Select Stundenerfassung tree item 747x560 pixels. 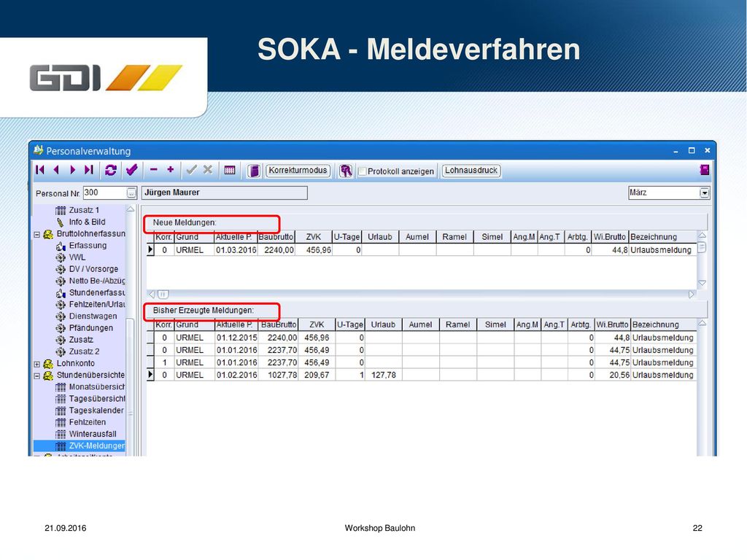(97, 292)
